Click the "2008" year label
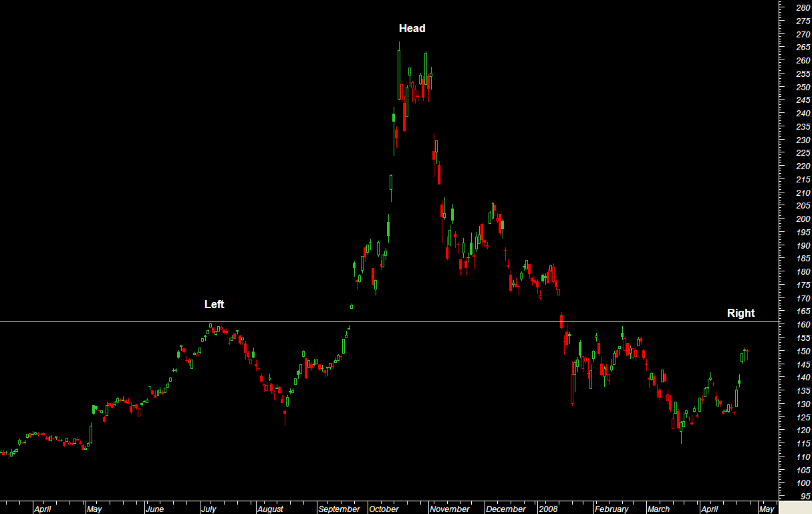 pos(548,509)
